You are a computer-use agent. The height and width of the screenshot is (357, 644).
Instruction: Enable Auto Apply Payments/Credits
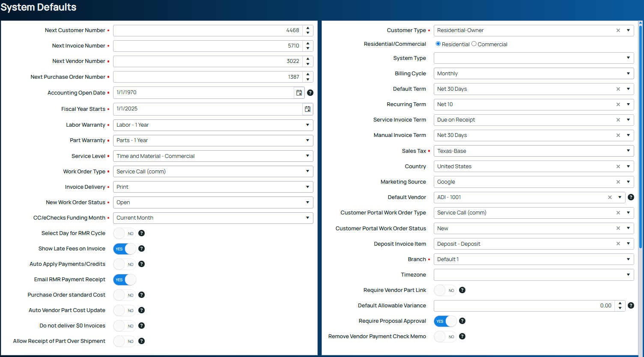(x=125, y=264)
